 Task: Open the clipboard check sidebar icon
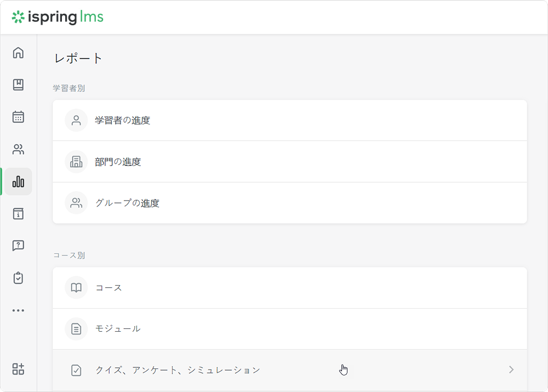point(18,278)
